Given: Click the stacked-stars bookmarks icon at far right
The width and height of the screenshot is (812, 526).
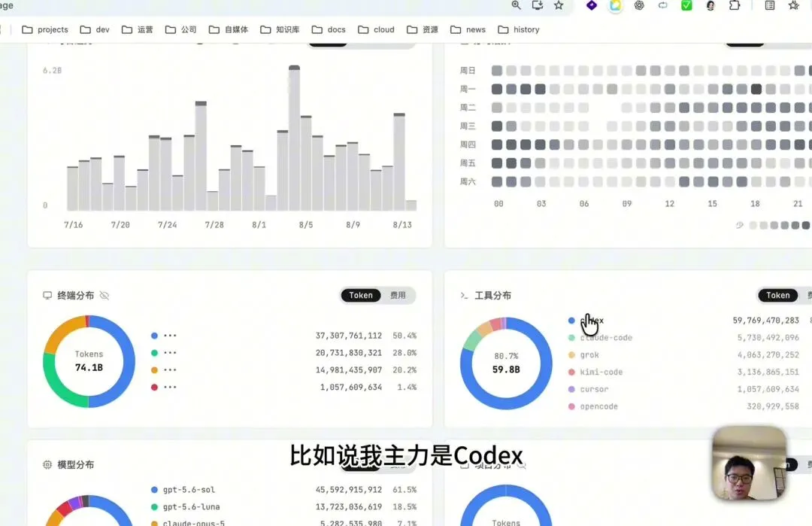Looking at the screenshot, I should pyautogui.click(x=793, y=5).
